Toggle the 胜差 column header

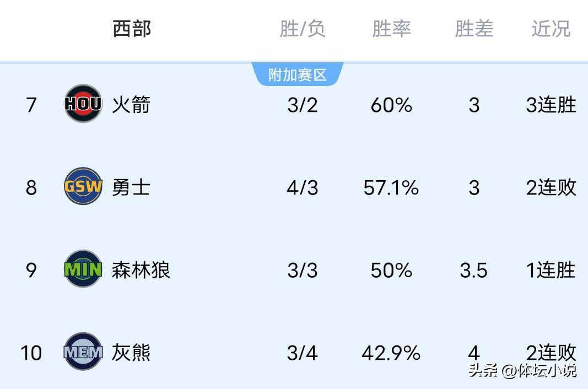474,29
